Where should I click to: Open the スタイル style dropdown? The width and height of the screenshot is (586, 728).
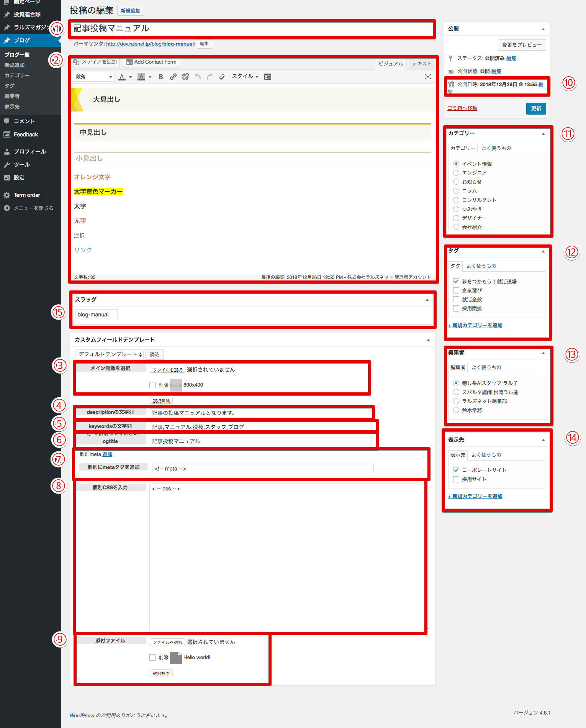pos(245,77)
